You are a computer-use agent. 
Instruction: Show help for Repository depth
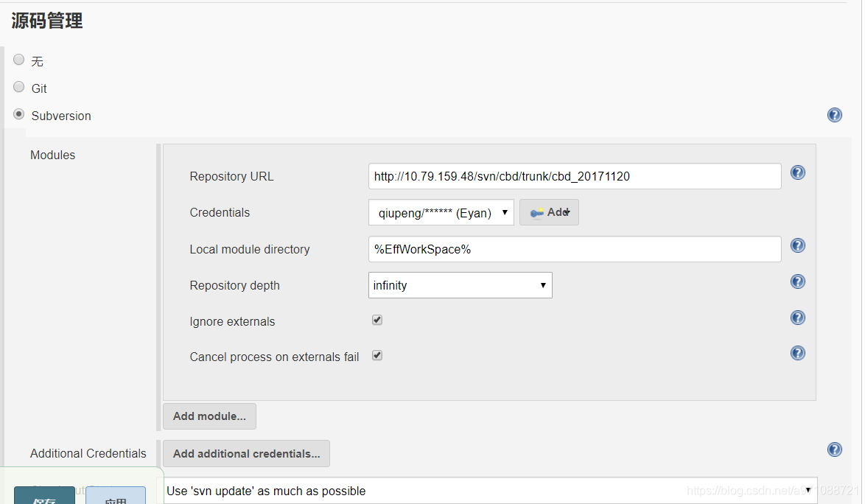798,281
